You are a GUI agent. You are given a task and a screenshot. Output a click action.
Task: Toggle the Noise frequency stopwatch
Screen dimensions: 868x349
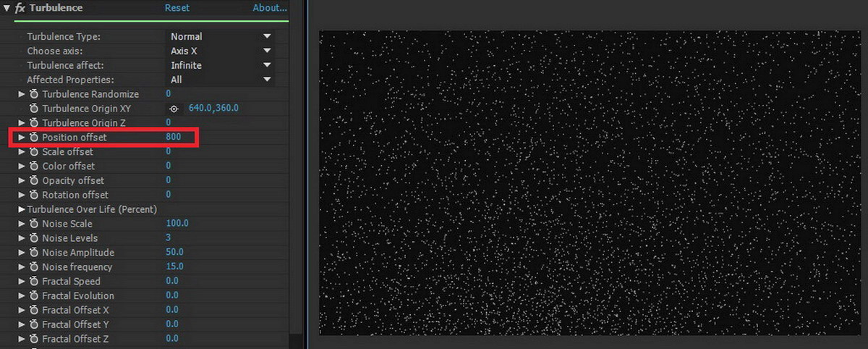[x=34, y=267]
